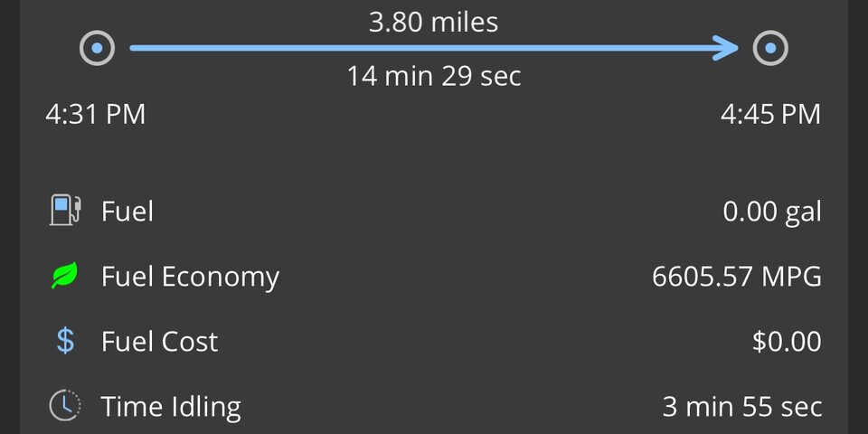Click the blue route line's middle

434,48
